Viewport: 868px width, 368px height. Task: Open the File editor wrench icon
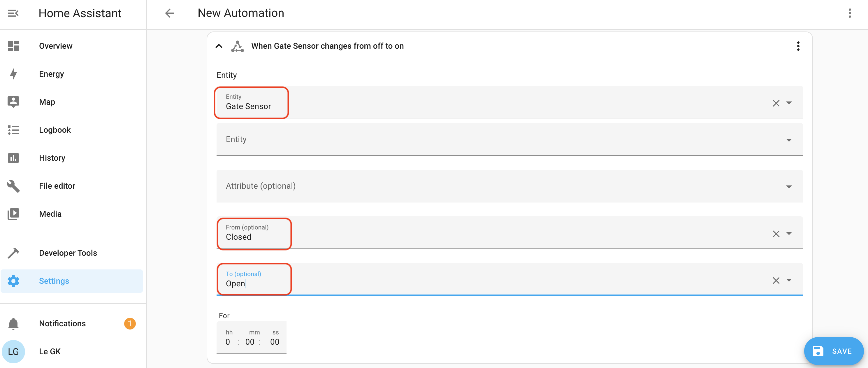click(x=13, y=186)
